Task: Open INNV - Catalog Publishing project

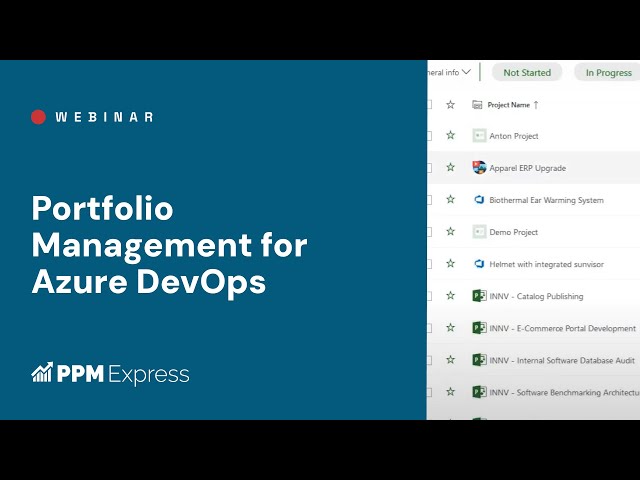Action: coord(536,296)
